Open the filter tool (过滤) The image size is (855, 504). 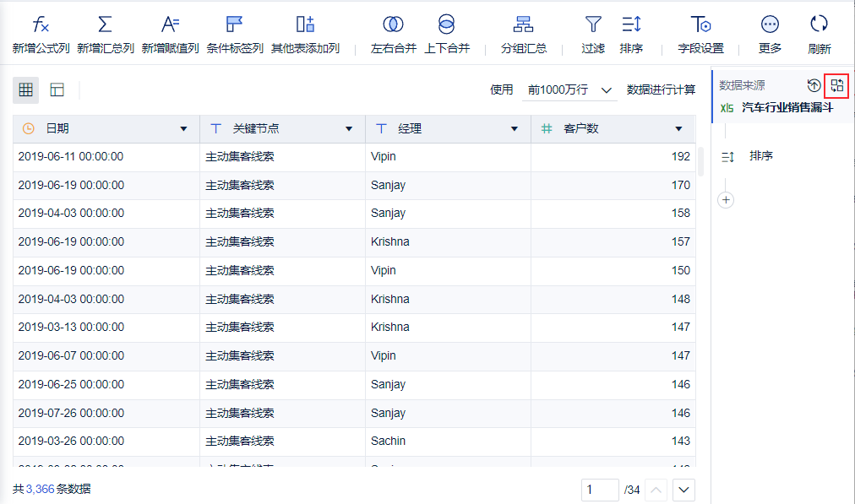tap(593, 35)
